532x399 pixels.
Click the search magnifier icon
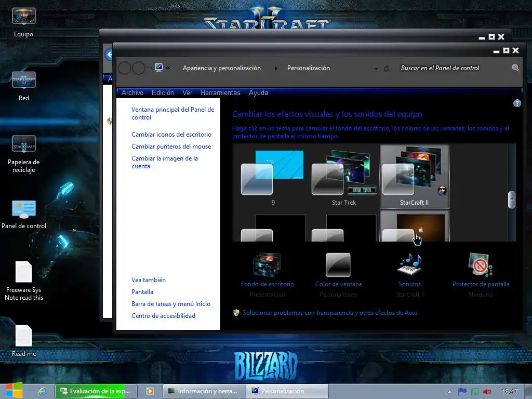coord(515,68)
